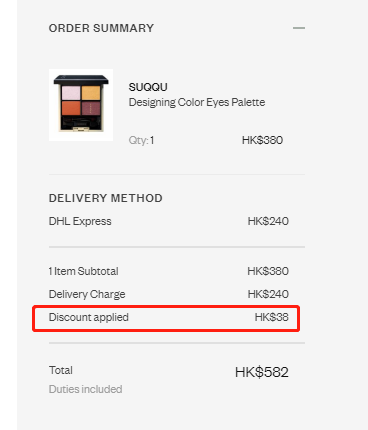Click the HK$582 total amount
The height and width of the screenshot is (430, 368).
[262, 372]
